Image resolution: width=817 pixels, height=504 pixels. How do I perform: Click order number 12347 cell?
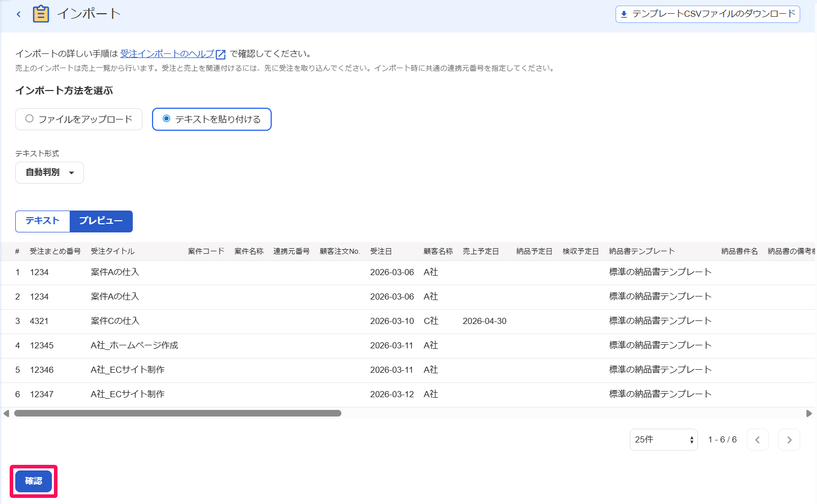click(x=42, y=395)
